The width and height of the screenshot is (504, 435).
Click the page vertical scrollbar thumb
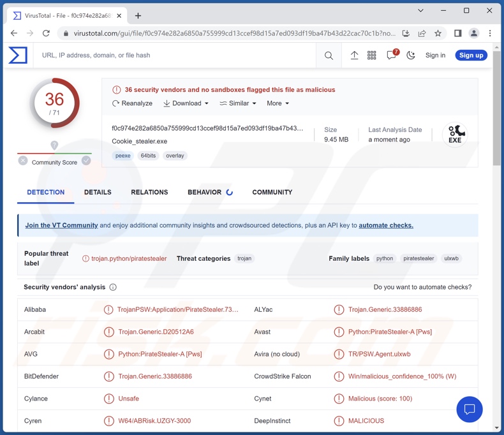[496, 108]
